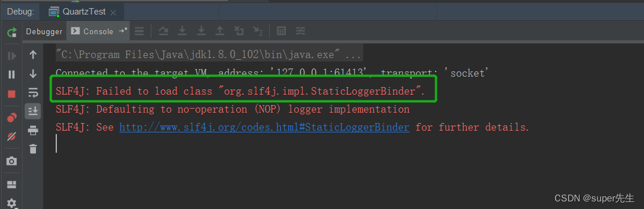The image size is (644, 209).
Task: Select the QuartzTest debug session tab
Action: 82,12
